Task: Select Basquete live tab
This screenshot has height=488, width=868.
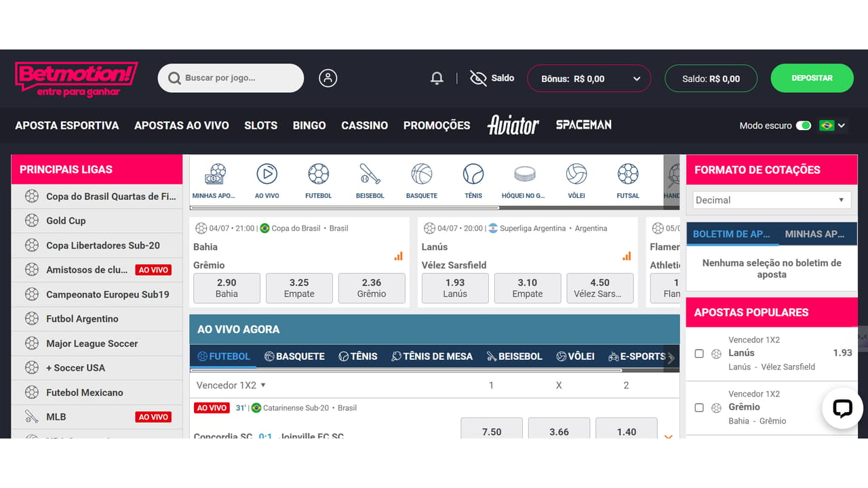Action: point(294,357)
